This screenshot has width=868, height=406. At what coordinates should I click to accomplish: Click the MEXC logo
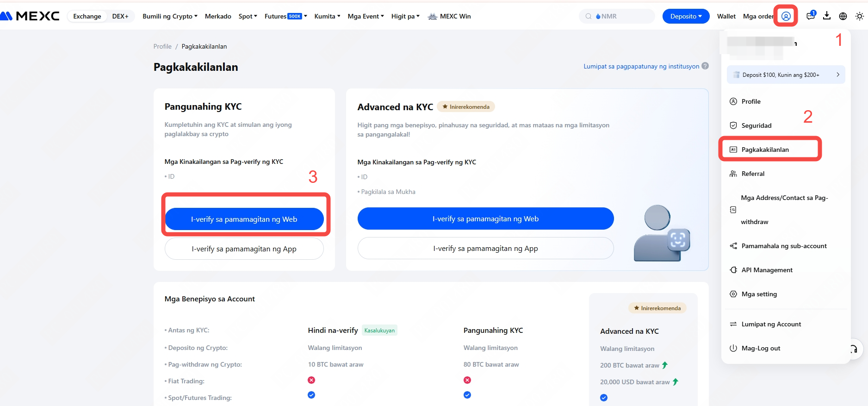[x=30, y=16]
